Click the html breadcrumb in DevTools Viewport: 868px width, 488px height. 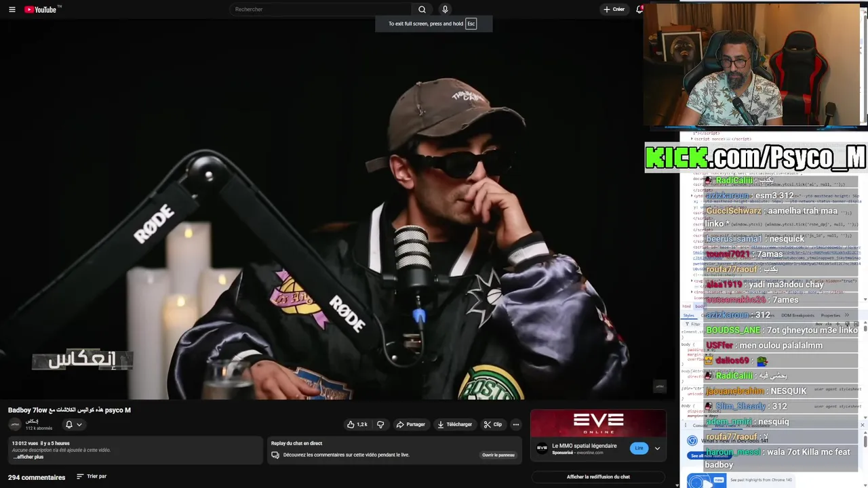tap(686, 306)
